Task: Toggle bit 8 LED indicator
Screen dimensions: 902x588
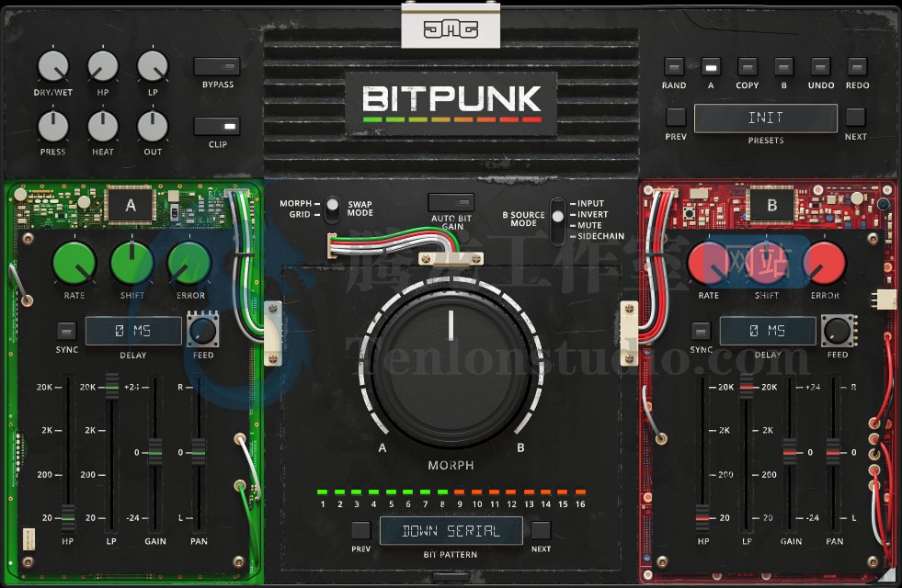Action: pyautogui.click(x=442, y=492)
